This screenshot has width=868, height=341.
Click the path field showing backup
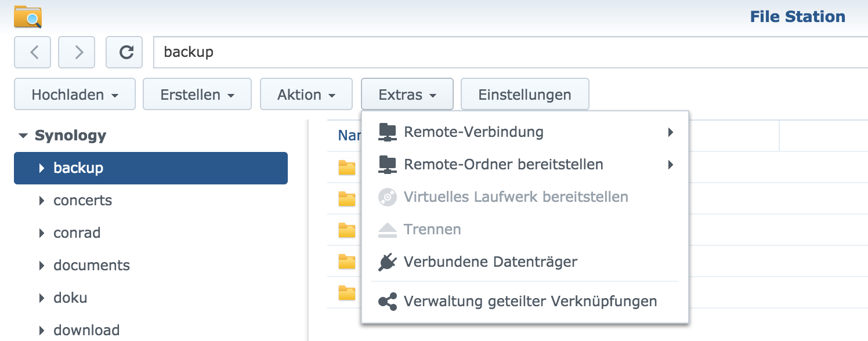(511, 52)
